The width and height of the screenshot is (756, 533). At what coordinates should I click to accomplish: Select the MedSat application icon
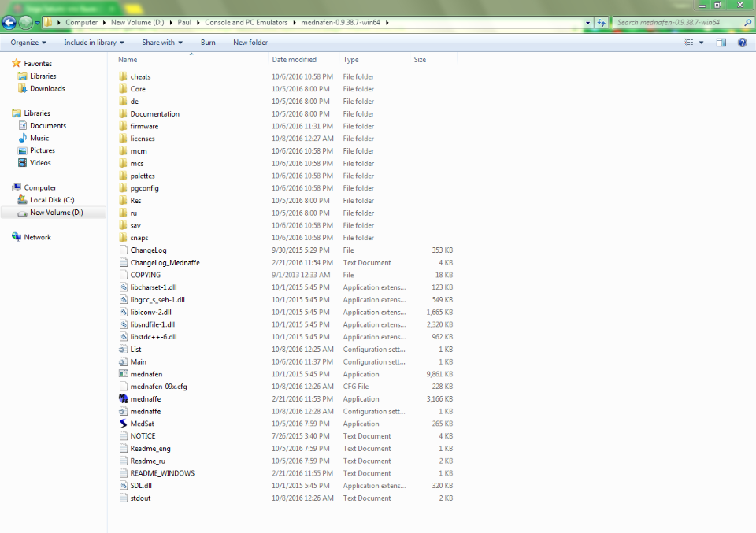(x=124, y=424)
